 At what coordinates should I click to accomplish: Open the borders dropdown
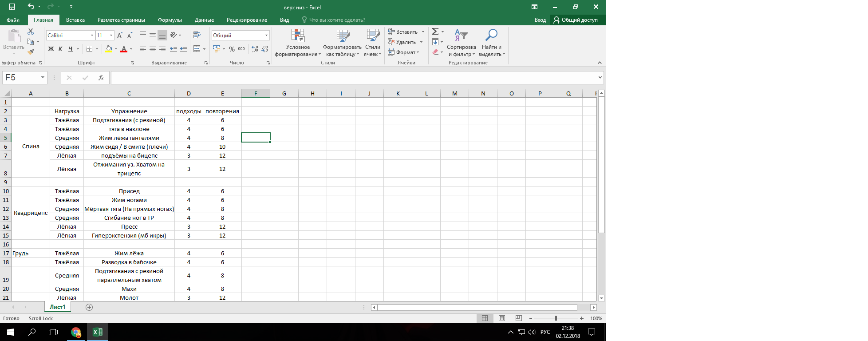[x=97, y=49]
